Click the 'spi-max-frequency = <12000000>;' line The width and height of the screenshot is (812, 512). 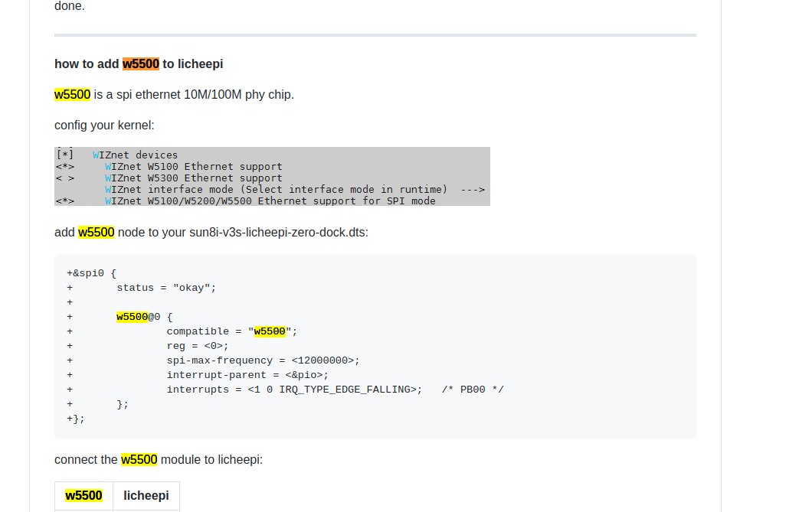coord(263,360)
